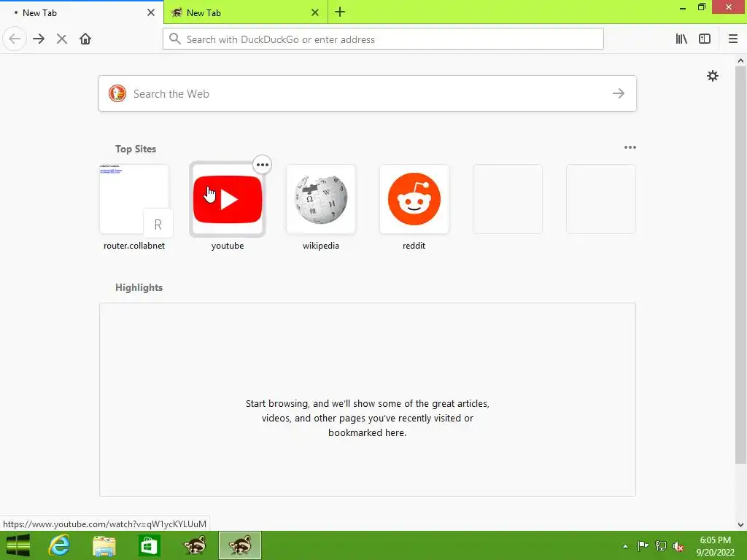Submit web search with the arrow button
This screenshot has width=747, height=560.
pos(619,93)
